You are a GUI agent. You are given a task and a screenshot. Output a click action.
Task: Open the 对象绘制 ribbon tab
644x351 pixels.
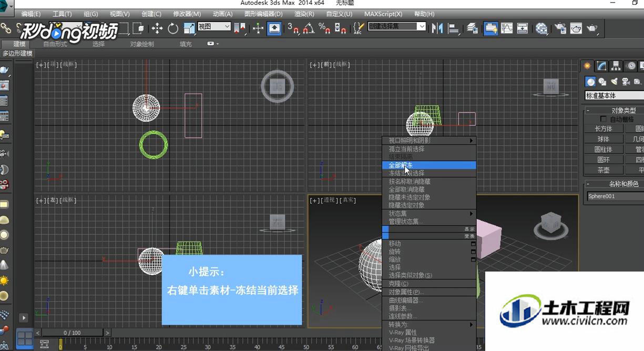point(142,44)
